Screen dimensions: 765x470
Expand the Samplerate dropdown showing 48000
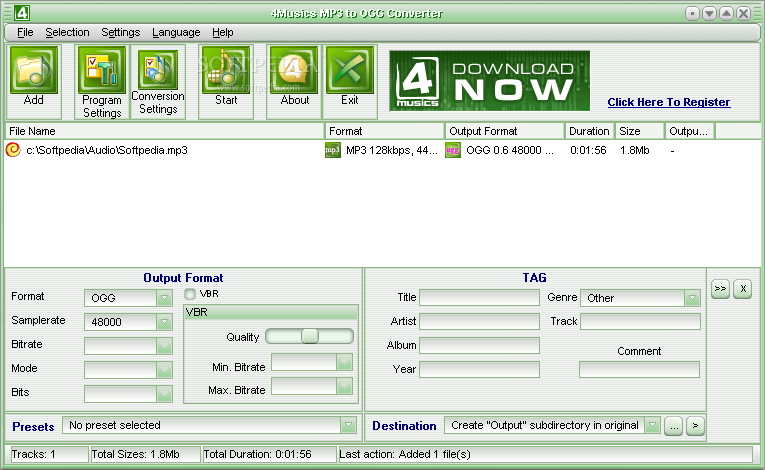pos(164,322)
